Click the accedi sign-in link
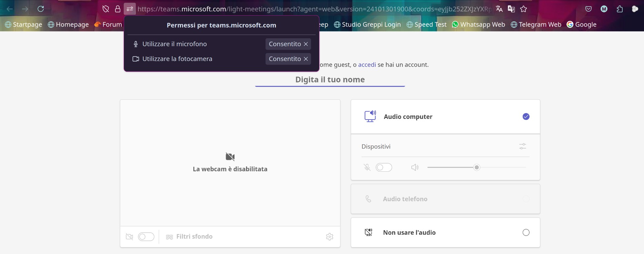 (367, 65)
